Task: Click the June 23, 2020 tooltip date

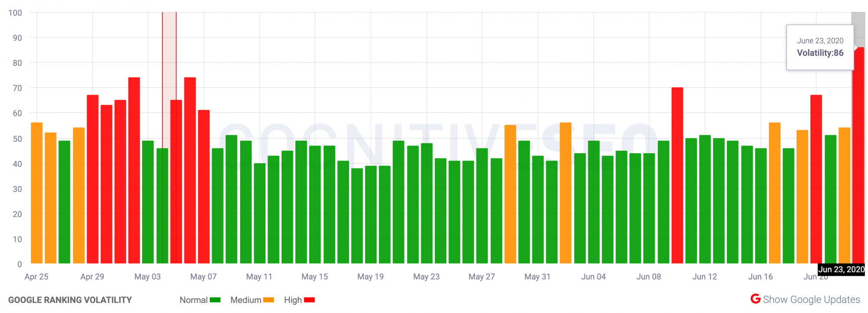Action: [820, 41]
